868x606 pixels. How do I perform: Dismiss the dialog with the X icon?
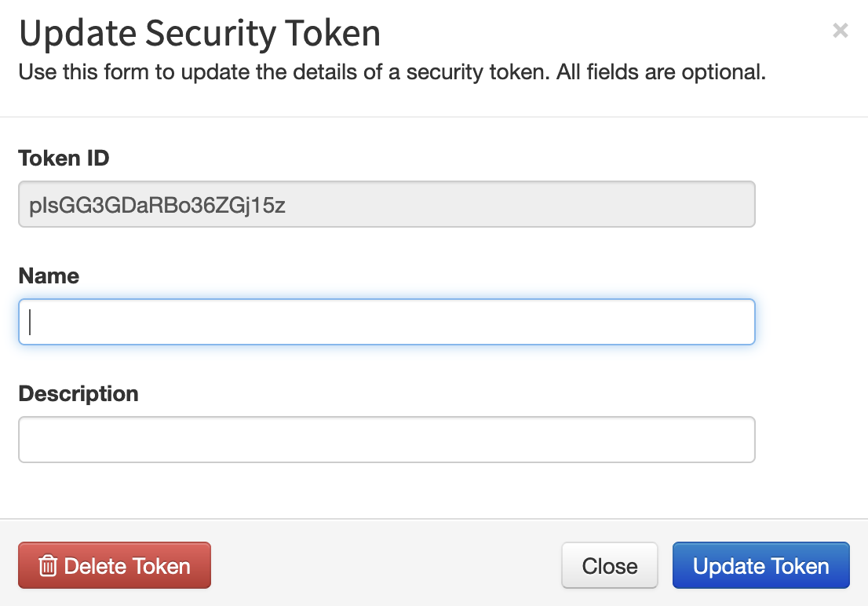pyautogui.click(x=841, y=30)
